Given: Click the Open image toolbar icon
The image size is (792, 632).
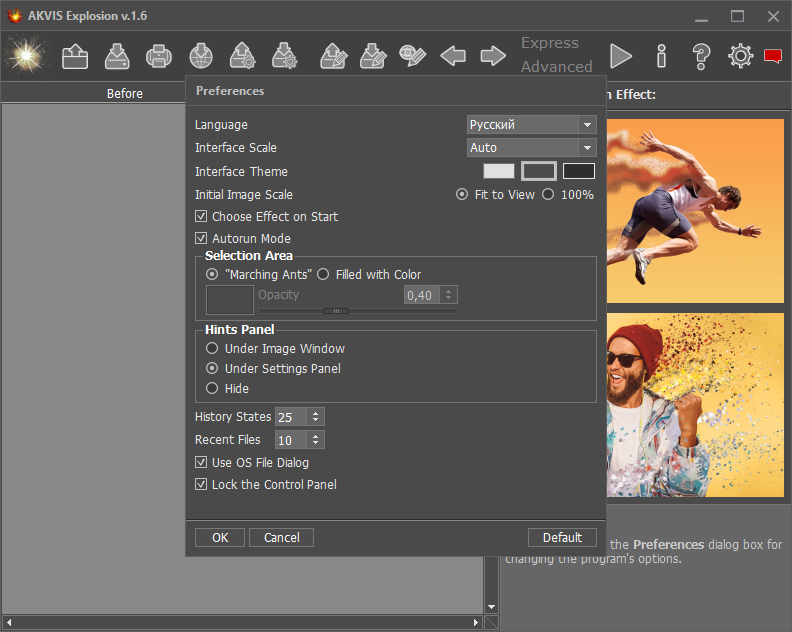Looking at the screenshot, I should click(x=75, y=56).
